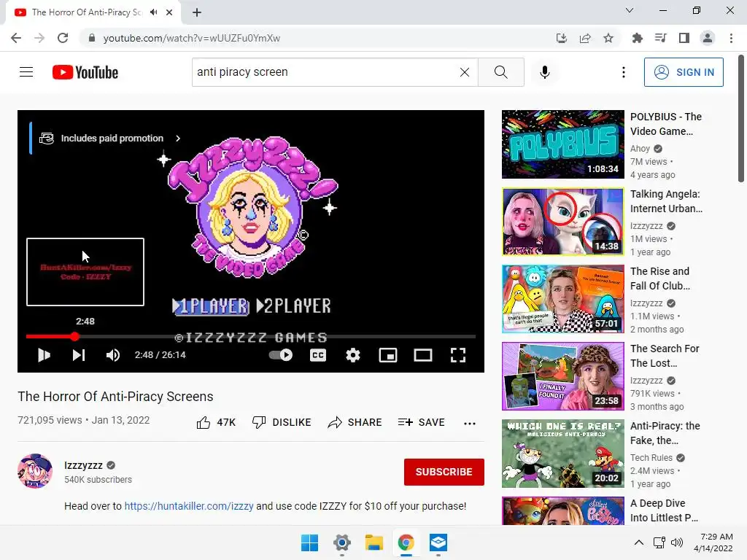The image size is (747, 560).
Task: Open the YouTube hamburger guide menu
Action: click(26, 72)
